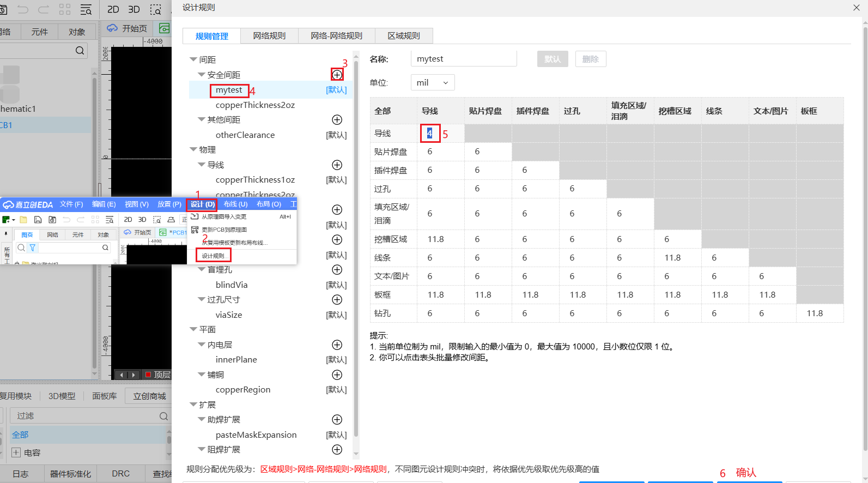This screenshot has width=868, height=483.
Task: Click the red 顶层 layer color swatch
Action: pyautogui.click(x=148, y=375)
